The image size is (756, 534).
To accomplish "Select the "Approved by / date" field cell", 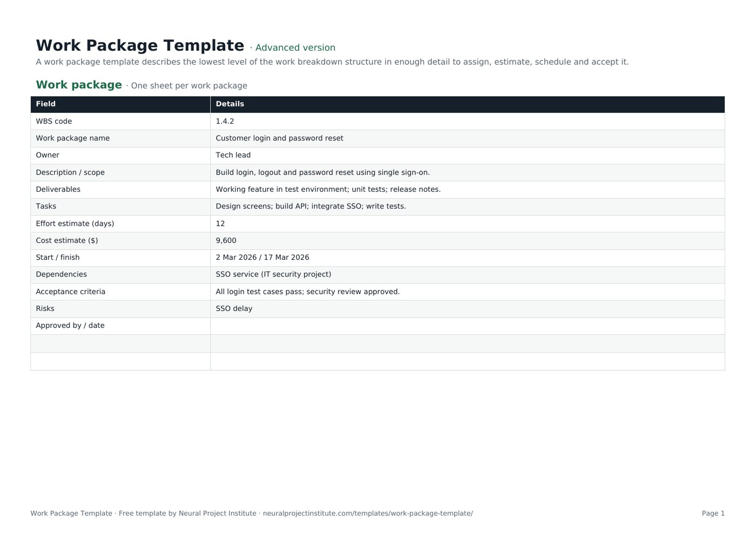I will (120, 326).
